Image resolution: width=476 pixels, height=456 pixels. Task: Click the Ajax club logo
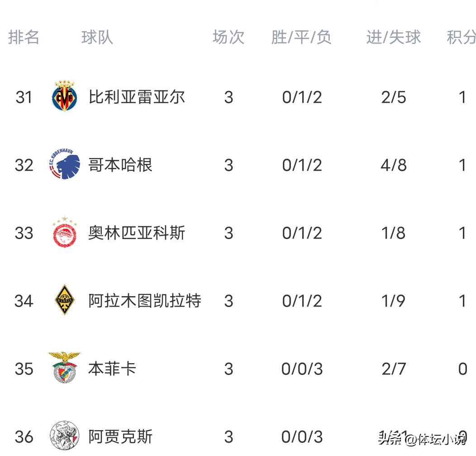click(65, 436)
